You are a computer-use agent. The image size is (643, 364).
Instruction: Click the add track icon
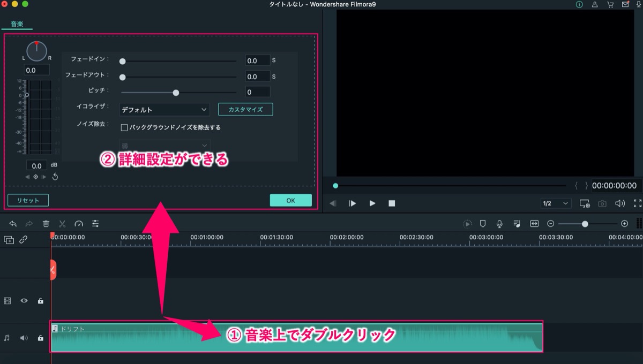[x=9, y=240]
